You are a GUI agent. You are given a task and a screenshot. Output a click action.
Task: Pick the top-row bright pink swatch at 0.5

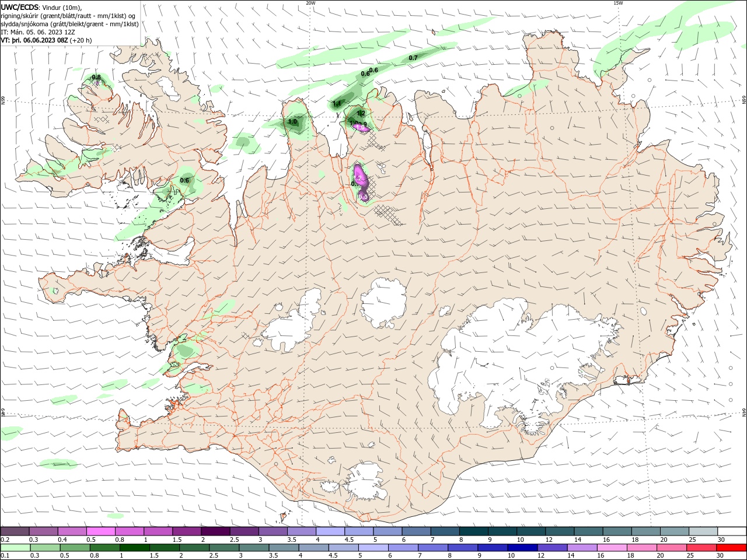coord(100,531)
